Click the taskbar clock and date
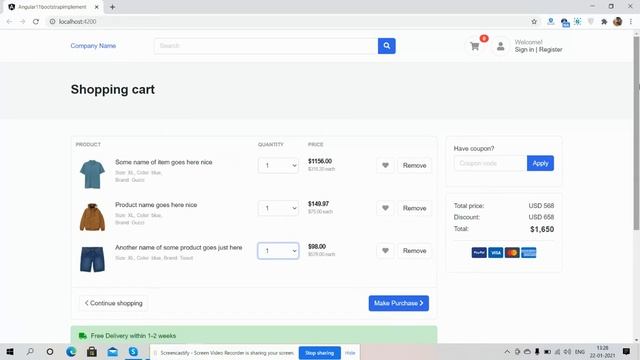Viewport: 640px width, 360px height. point(602,352)
